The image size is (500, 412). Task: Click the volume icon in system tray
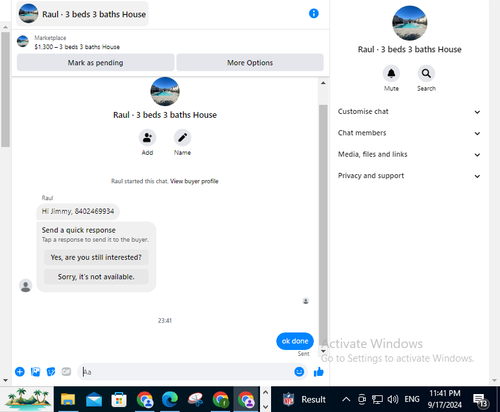393,399
